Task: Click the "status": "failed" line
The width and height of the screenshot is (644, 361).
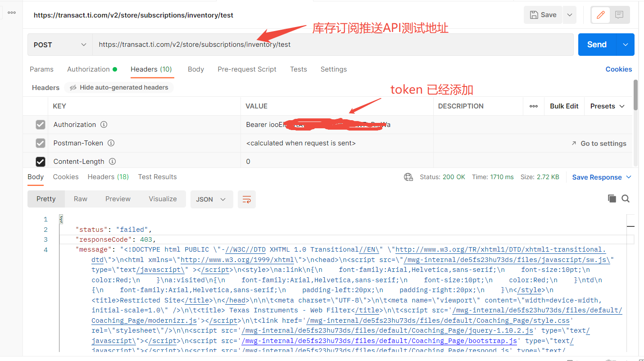Action: click(114, 230)
